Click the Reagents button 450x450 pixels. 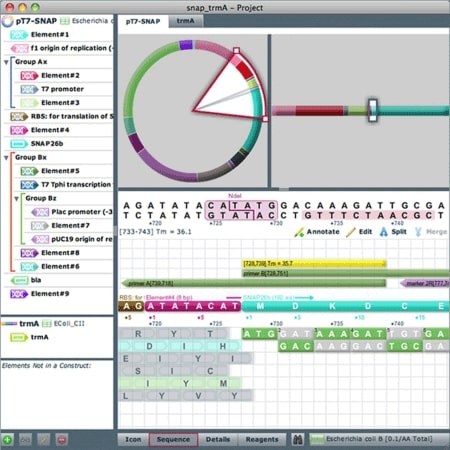tap(262, 440)
